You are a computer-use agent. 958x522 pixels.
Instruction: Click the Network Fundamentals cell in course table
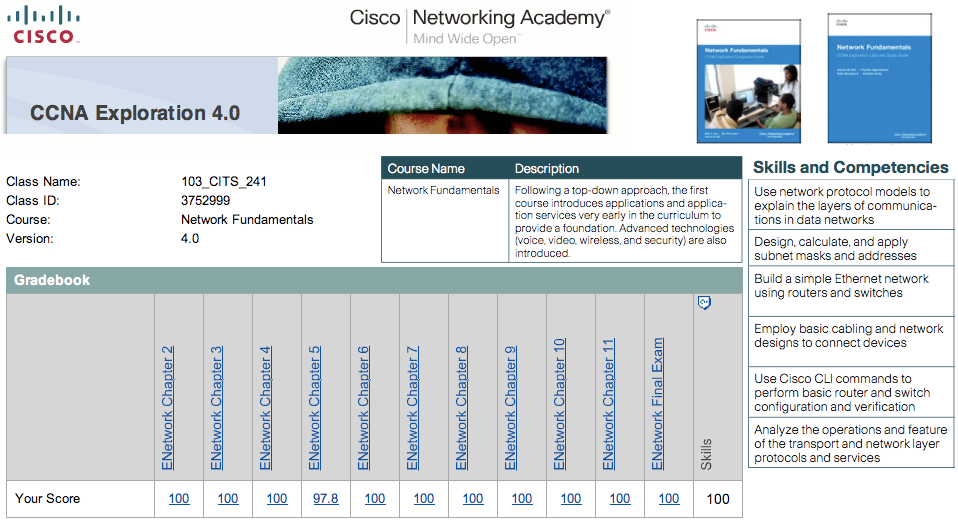[x=444, y=190]
